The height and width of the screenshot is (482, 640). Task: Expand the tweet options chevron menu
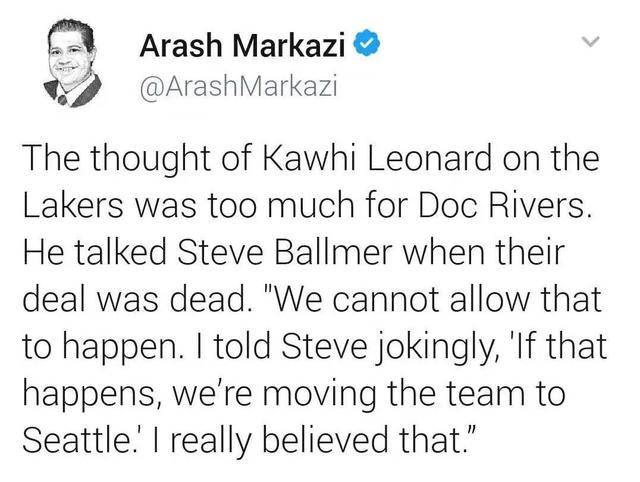coord(590,41)
